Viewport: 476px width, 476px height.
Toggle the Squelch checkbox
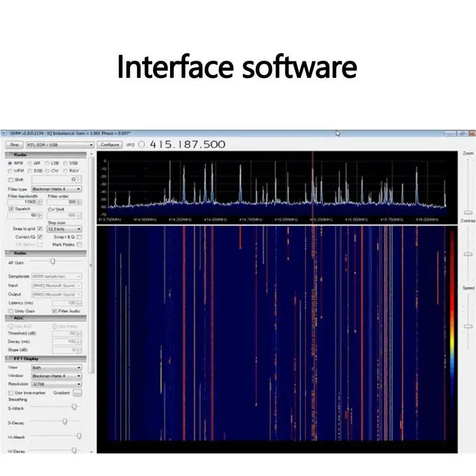pyautogui.click(x=11, y=209)
